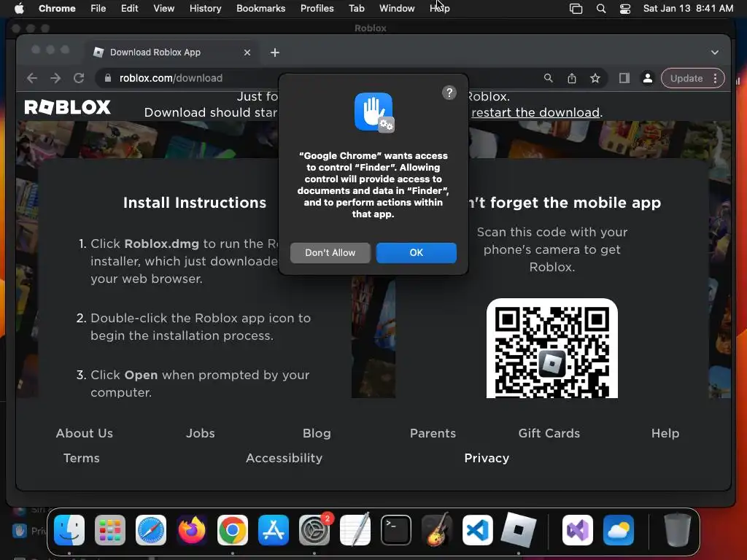
Task: Close the Download Roblox App tab
Action: point(247,52)
